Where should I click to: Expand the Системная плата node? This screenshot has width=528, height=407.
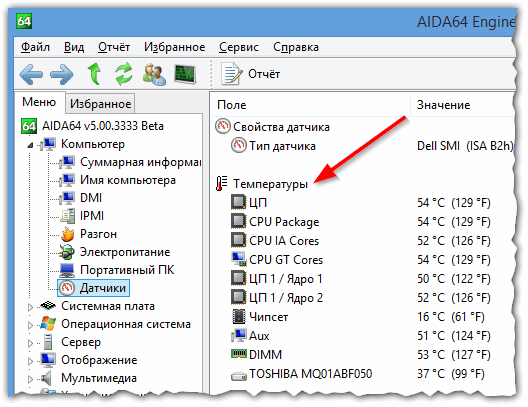[x=30, y=307]
